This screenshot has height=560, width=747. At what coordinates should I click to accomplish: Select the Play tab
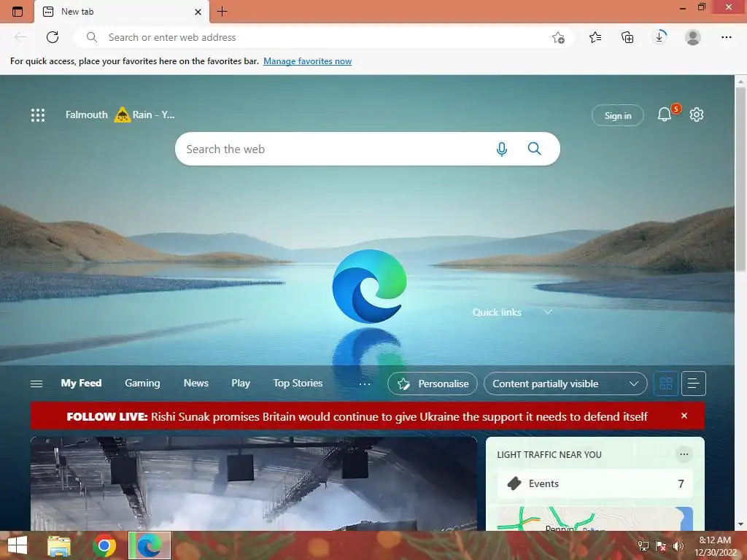coord(241,383)
